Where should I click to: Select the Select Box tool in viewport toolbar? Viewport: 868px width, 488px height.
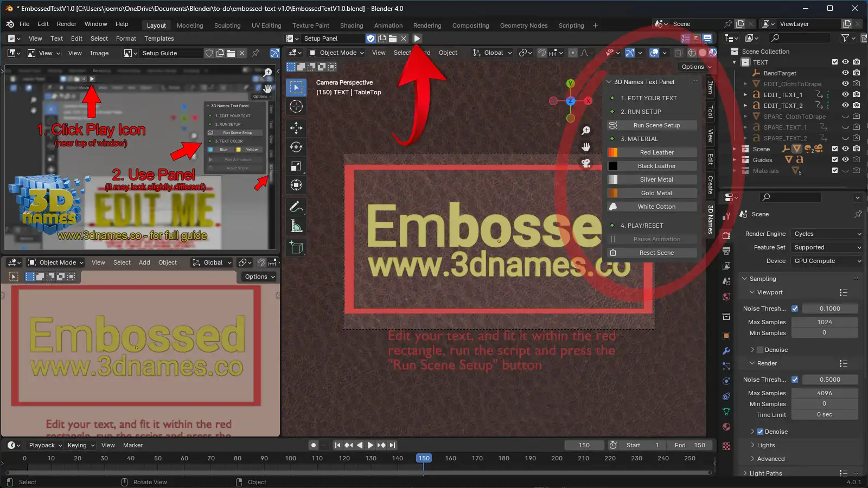point(296,87)
